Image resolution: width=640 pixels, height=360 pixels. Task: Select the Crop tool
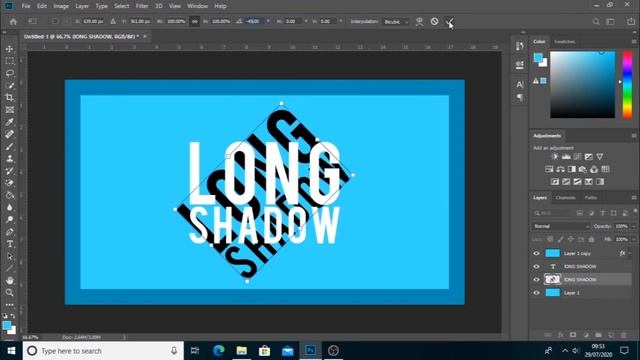coord(9,98)
